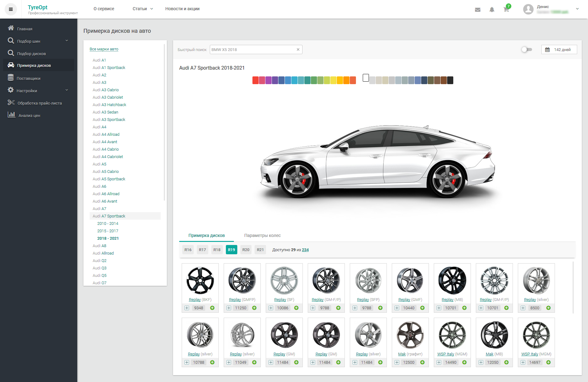
Task: Open the shopping cart with 7 items
Action: tap(506, 9)
